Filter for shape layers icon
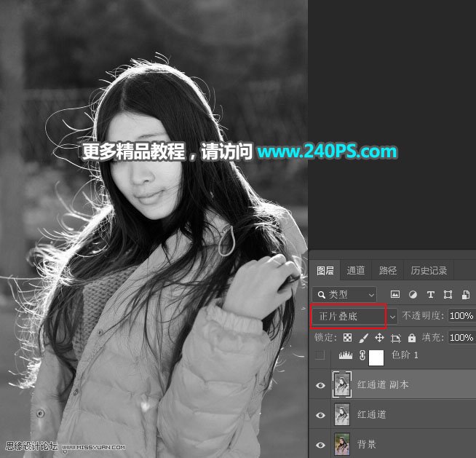Screen dimensions: 476x458 coord(448,295)
